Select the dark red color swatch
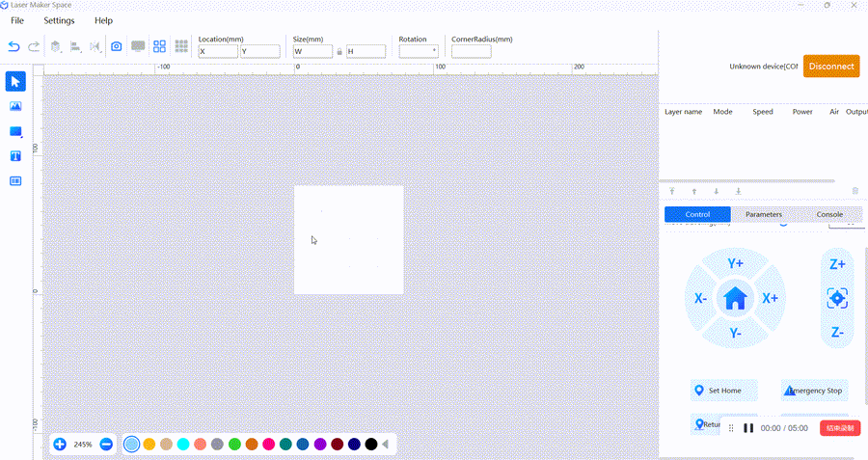The height and width of the screenshot is (460, 868). click(x=338, y=444)
